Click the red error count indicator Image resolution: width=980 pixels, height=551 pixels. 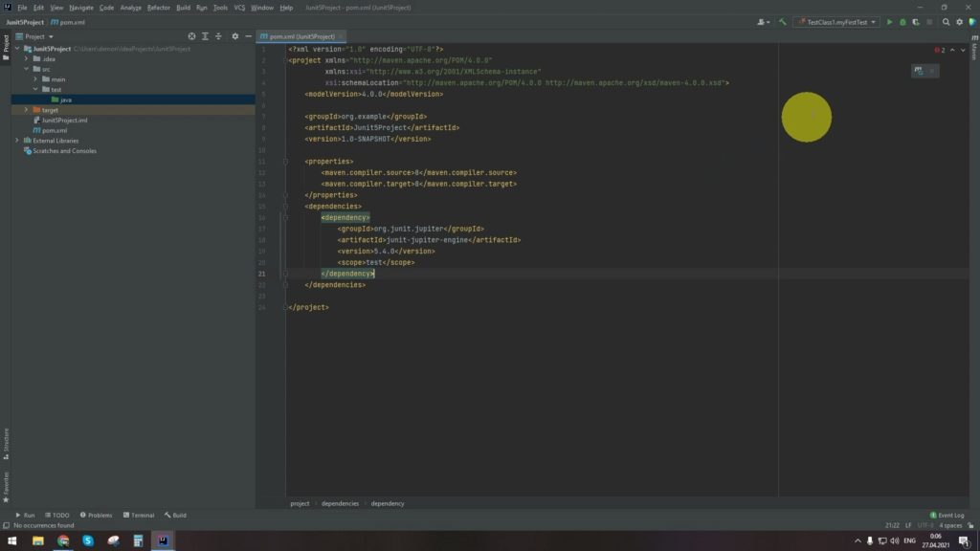click(940, 50)
